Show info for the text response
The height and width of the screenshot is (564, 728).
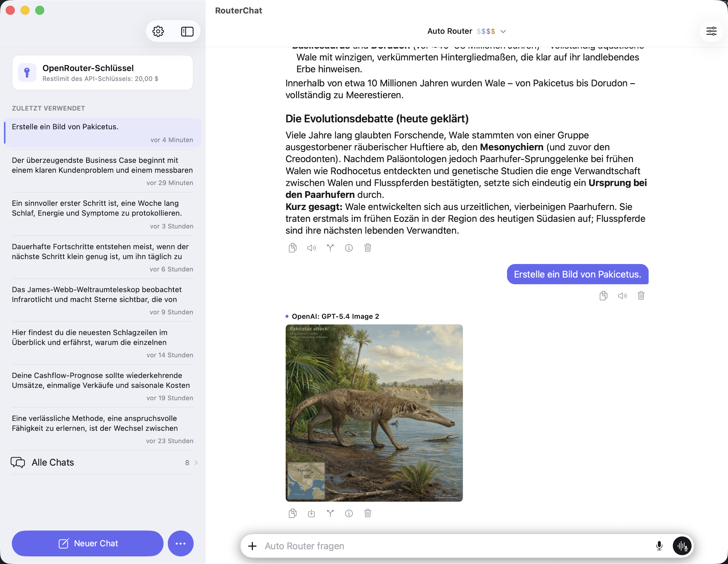click(x=349, y=248)
